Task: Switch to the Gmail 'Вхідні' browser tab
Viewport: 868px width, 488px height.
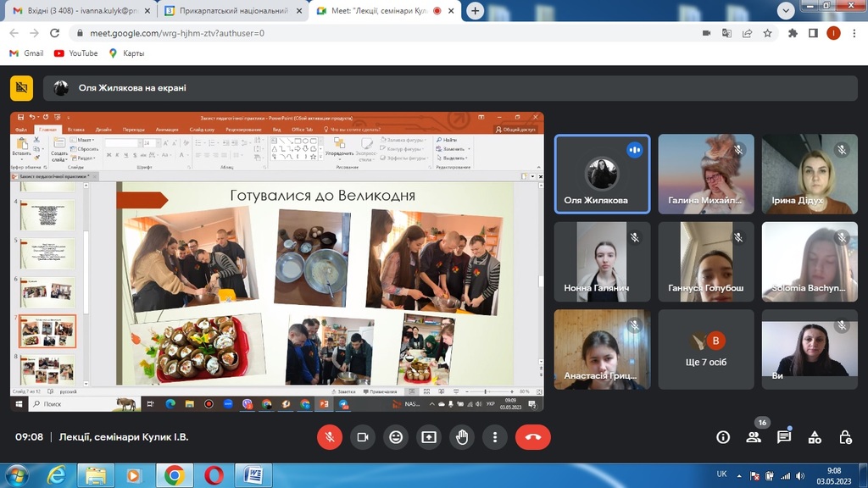Action: point(78,11)
